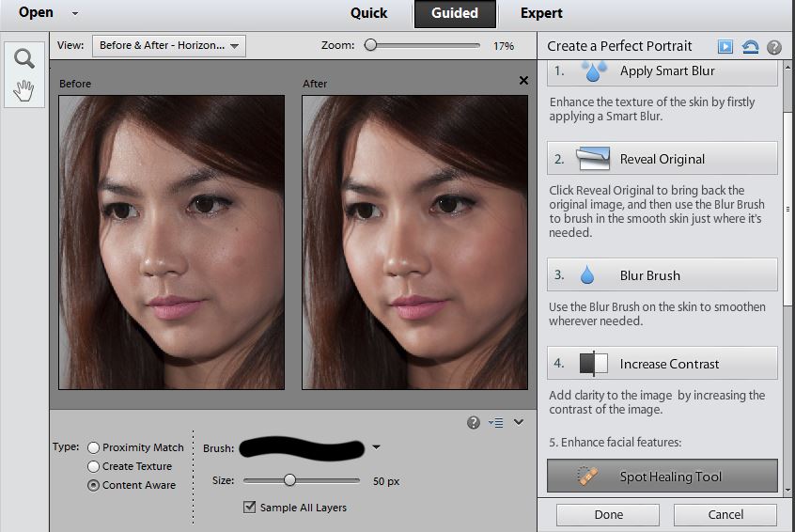Click the '5. Enhance facial features:' text
This screenshot has height=532, width=795.
[x=615, y=442]
